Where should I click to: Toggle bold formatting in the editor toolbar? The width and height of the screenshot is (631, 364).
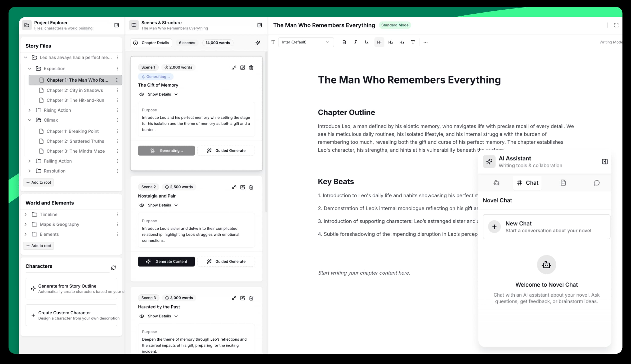pyautogui.click(x=344, y=42)
